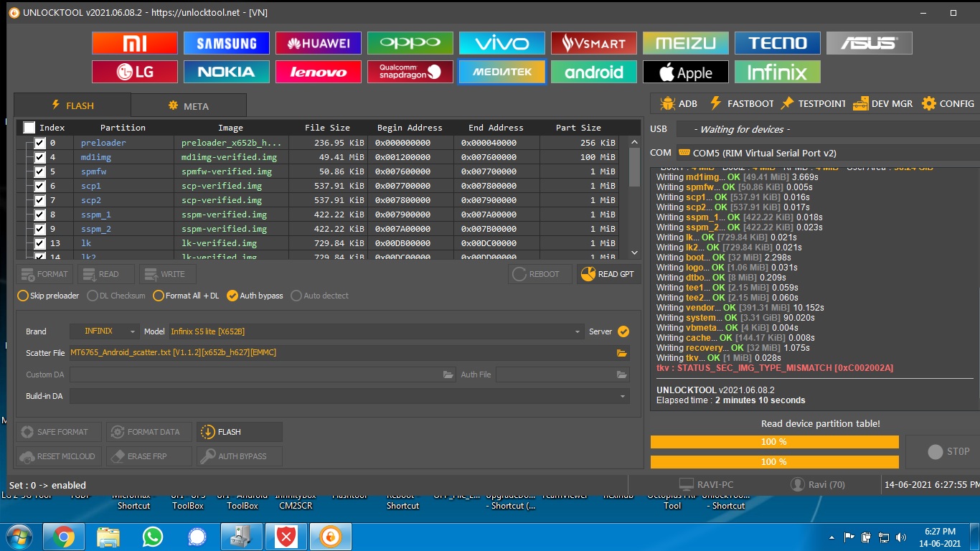Select the vivo brand tile
980x551 pixels.
[502, 43]
